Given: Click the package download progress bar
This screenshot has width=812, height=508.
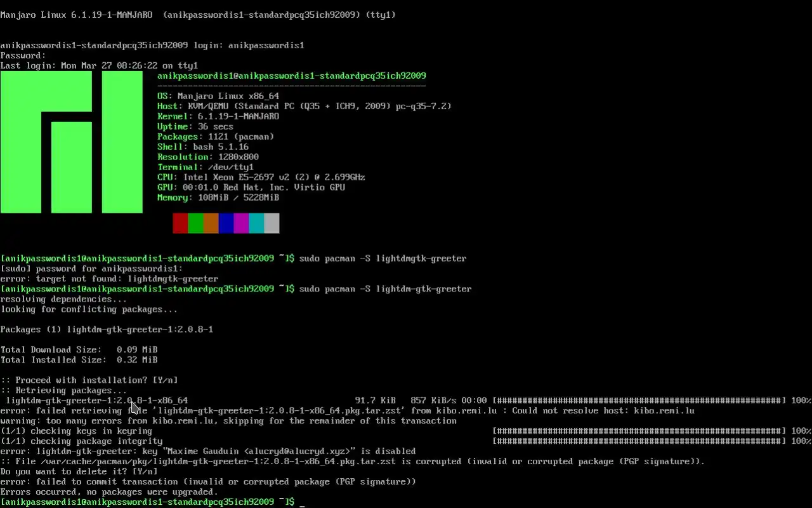Looking at the screenshot, I should click(639, 401).
